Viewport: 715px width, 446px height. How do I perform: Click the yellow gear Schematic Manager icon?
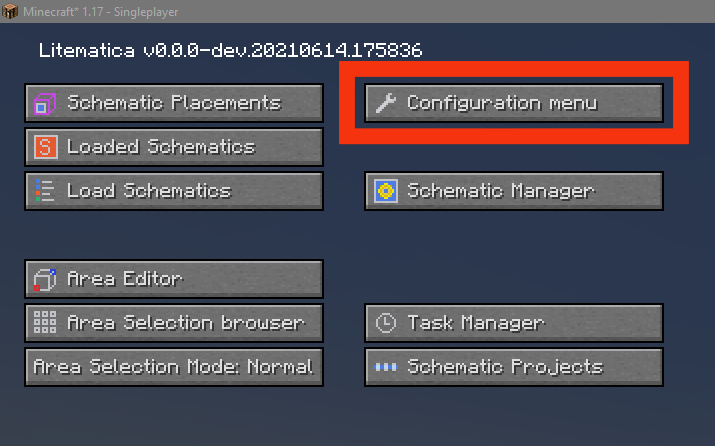[x=385, y=191]
